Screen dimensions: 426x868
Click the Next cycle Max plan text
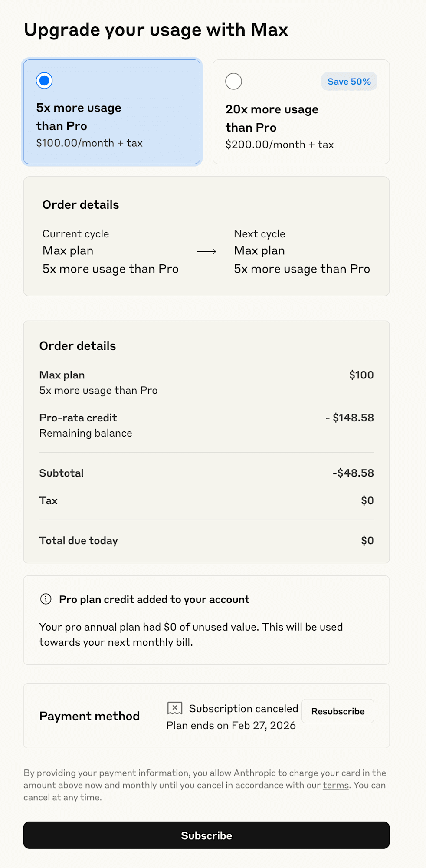259,251
